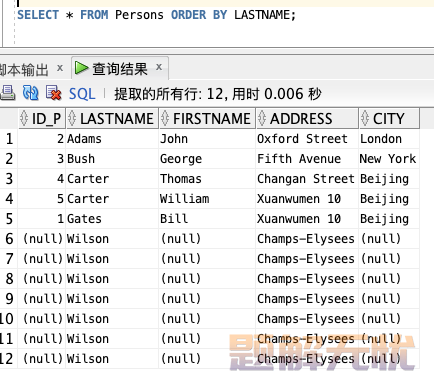
Task: Select row number 6 header
Action: pos(9,239)
